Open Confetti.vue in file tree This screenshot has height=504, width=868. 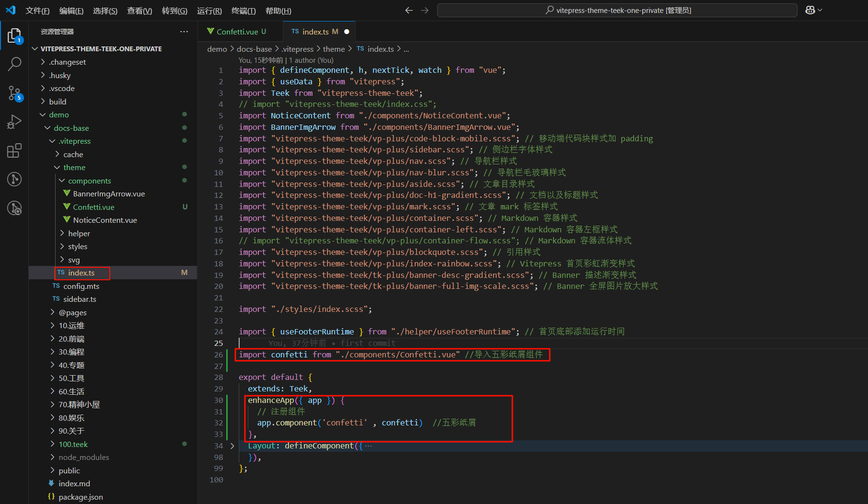pyautogui.click(x=93, y=207)
